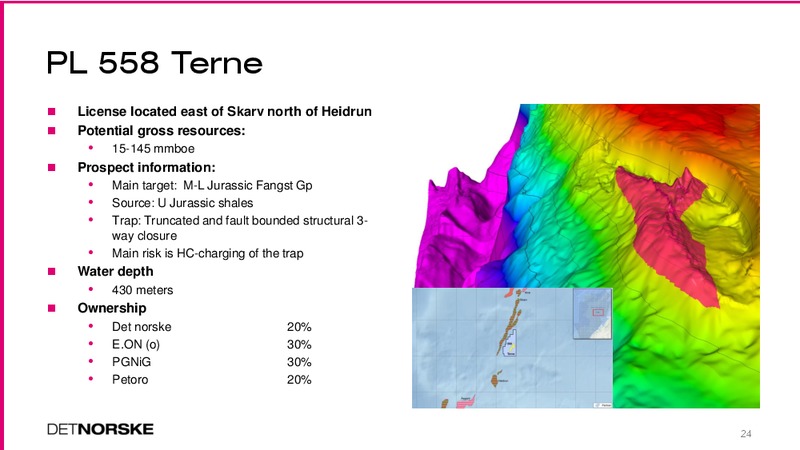Image resolution: width=800 pixels, height=450 pixels.
Task: Click the 20% value beside Petoro
Action: point(299,380)
